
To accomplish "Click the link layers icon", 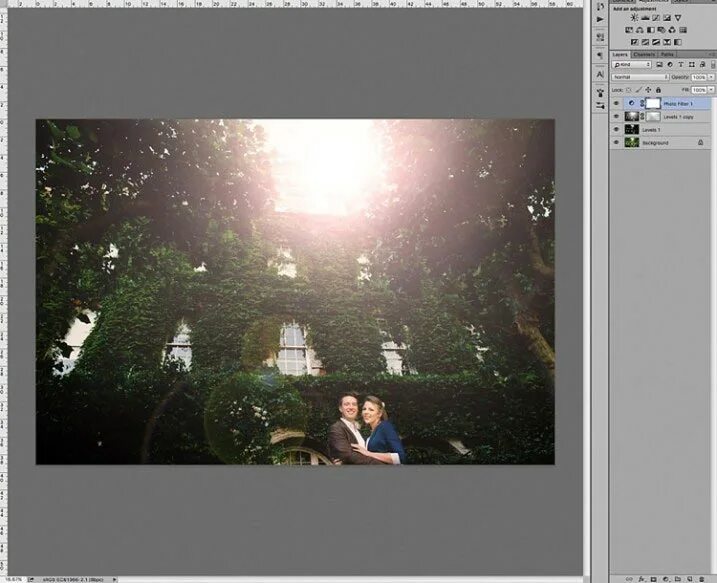I will click(x=629, y=579).
